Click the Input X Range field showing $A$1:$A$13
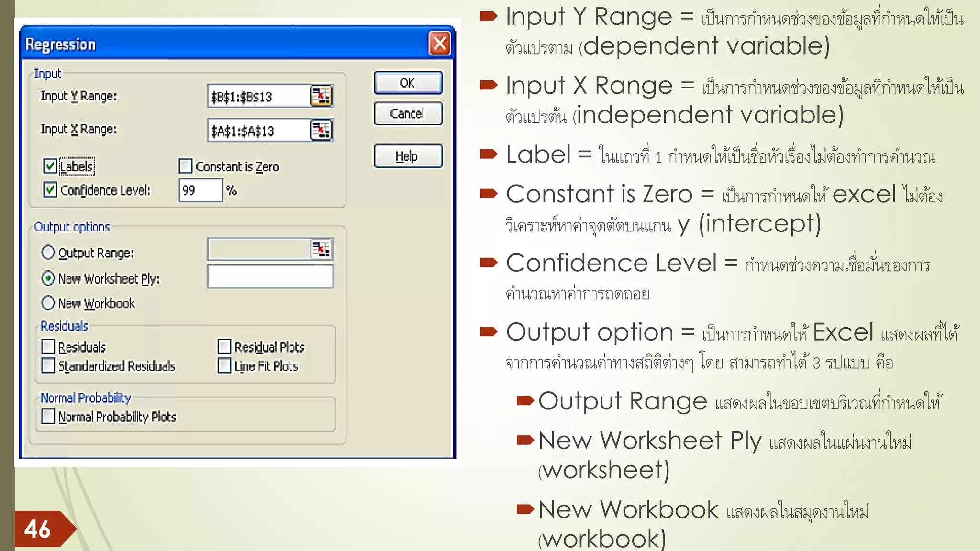The height and width of the screenshot is (551, 980). click(259, 130)
